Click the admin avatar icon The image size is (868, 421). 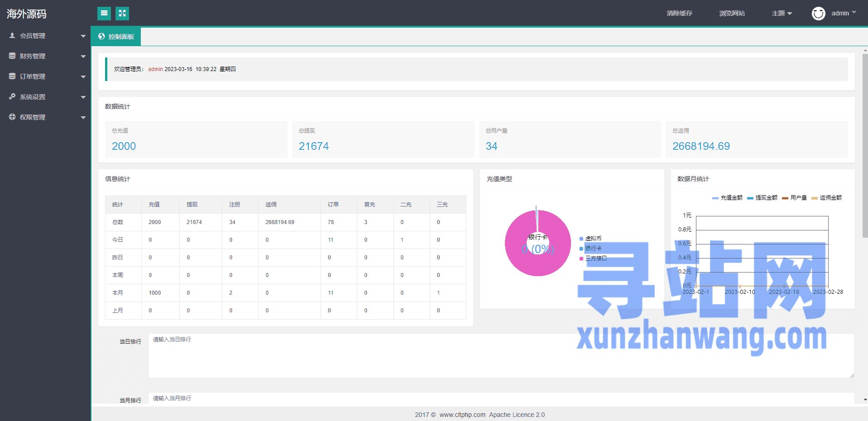(x=818, y=14)
